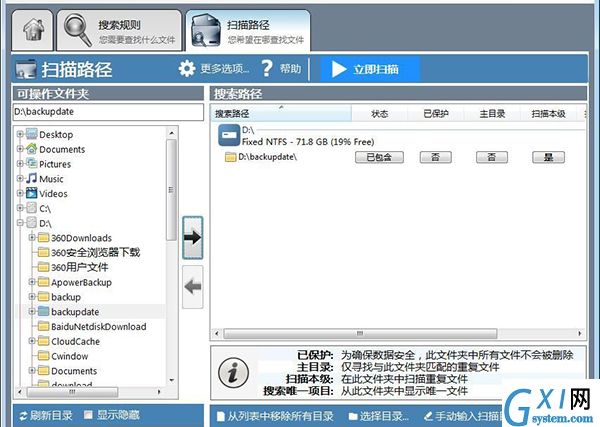The height and width of the screenshot is (427, 600).
Task: Select the Music note icon
Action: pyautogui.click(x=31, y=179)
